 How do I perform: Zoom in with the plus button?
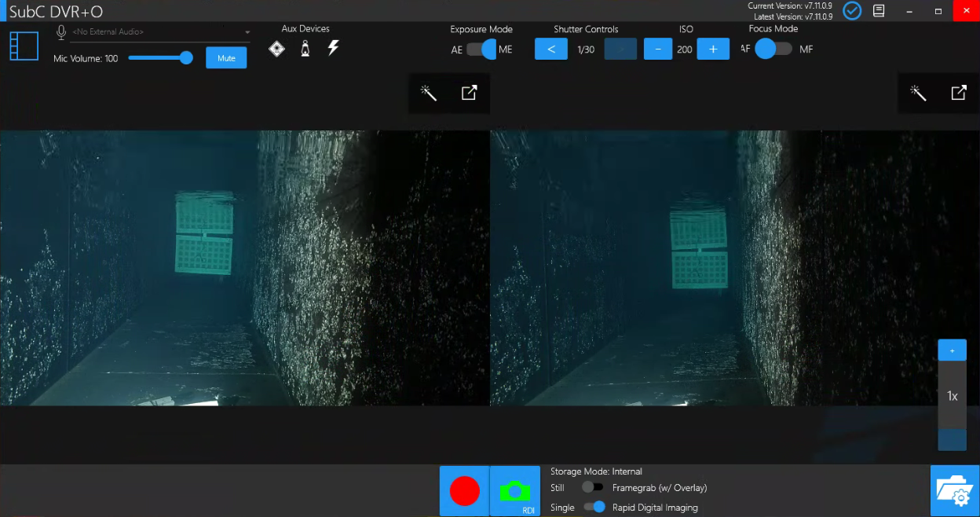click(953, 350)
